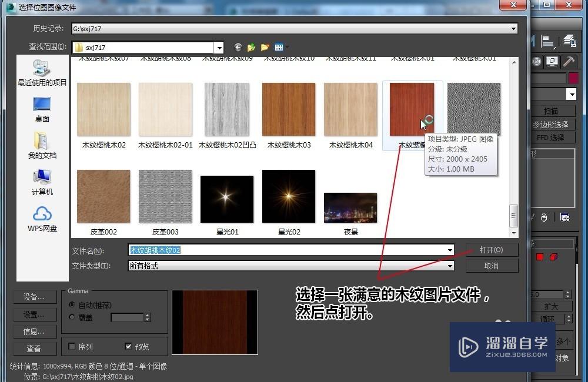Screen dimensions: 588x382
Task: Click the 设备... button
Action: 34,297
